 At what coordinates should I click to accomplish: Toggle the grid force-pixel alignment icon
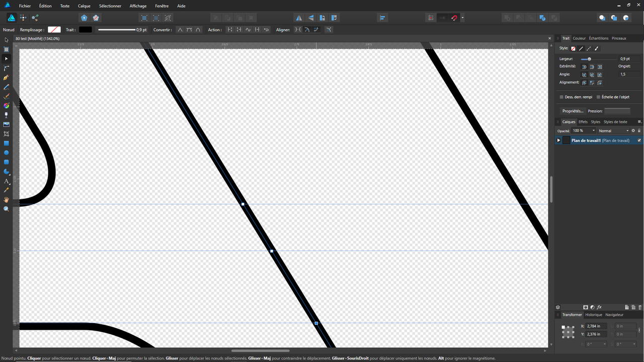pyautogui.click(x=431, y=18)
